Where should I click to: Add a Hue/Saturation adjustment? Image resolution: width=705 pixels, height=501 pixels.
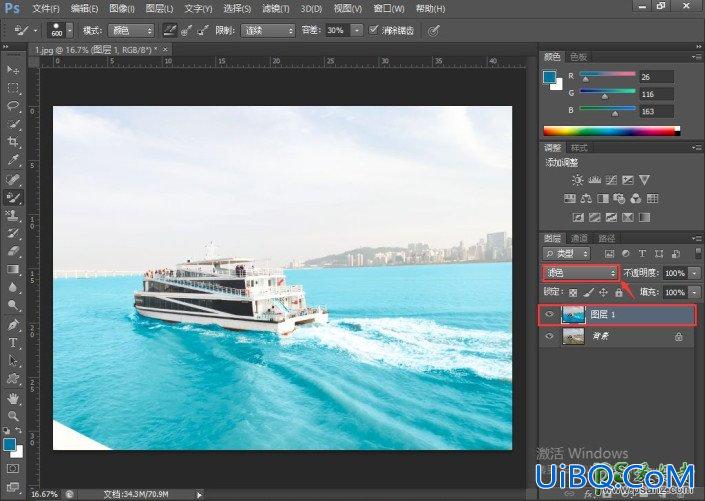coord(570,198)
